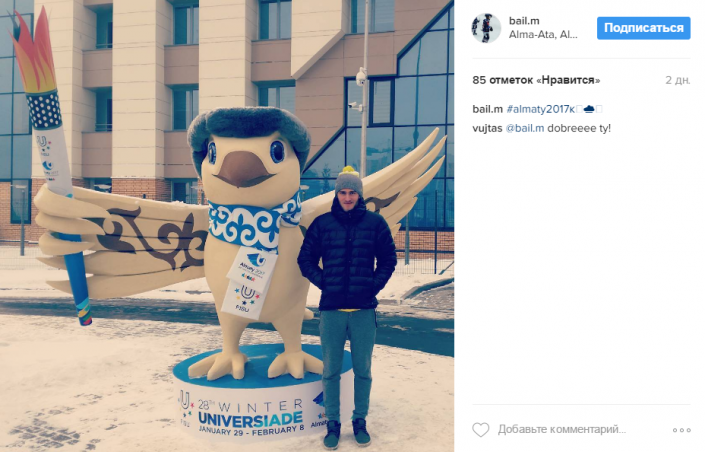
Task: Click the FISU tag on mascot
Action: [244, 299]
